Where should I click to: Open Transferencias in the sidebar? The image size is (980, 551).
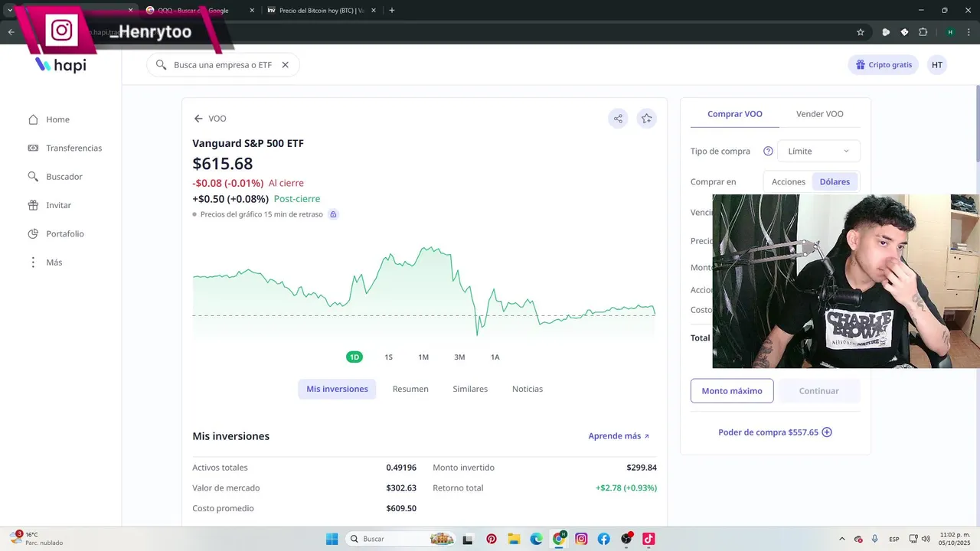coord(65,148)
